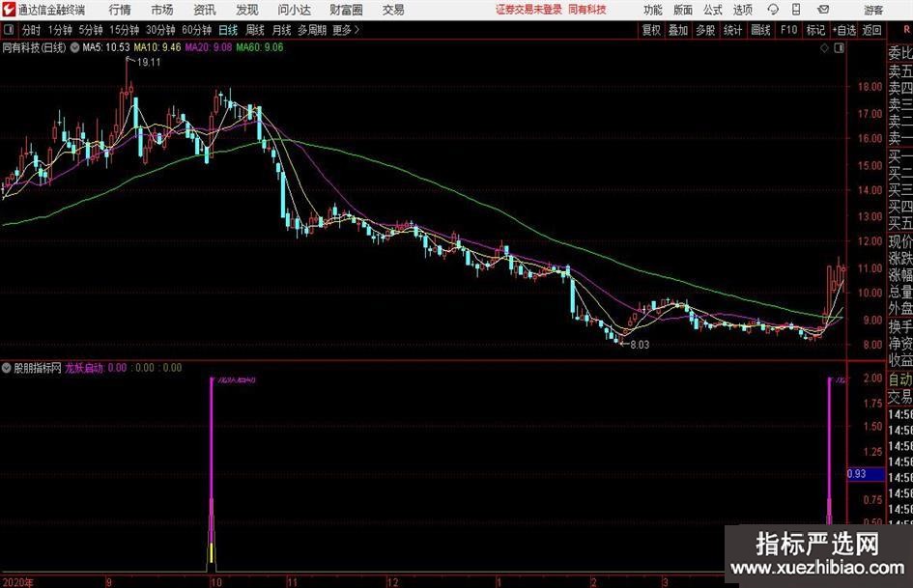This screenshot has width=913, height=588.
Task: Open the 问小达 menu
Action: pos(294,10)
